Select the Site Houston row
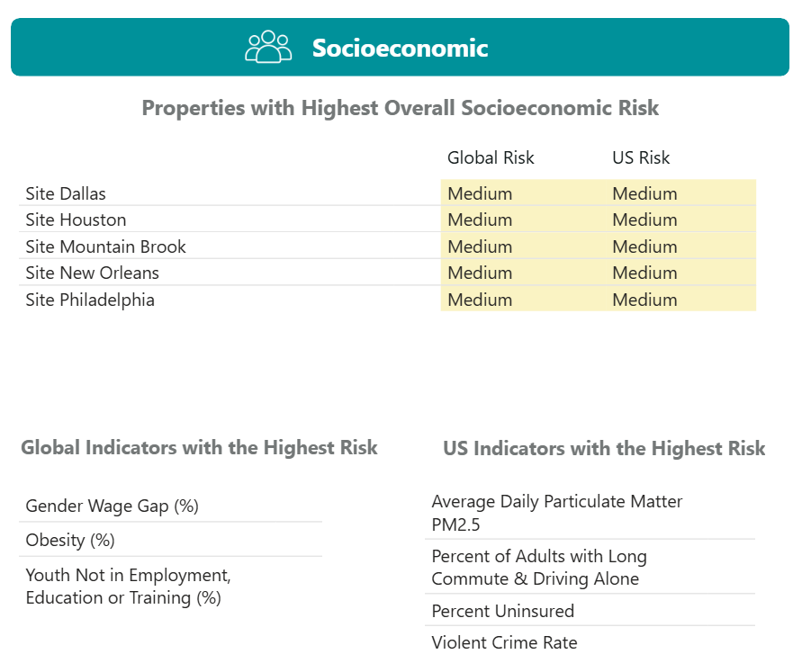802x672 pixels. (x=76, y=220)
